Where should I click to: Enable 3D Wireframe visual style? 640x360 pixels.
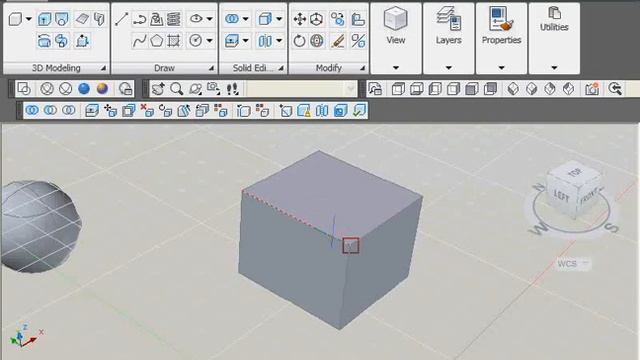(x=47, y=89)
